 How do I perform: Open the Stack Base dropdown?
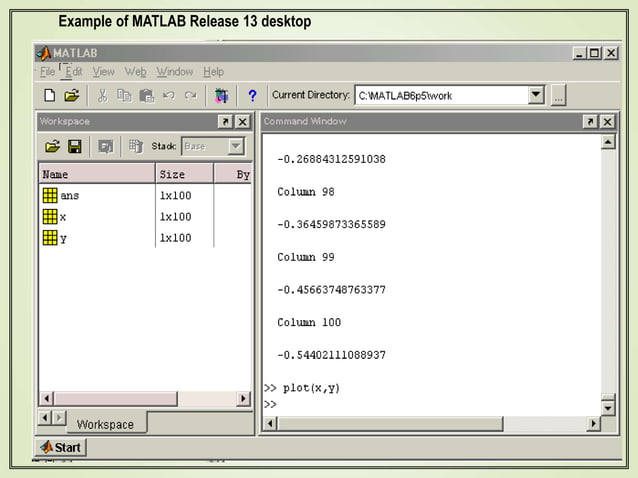(x=236, y=146)
